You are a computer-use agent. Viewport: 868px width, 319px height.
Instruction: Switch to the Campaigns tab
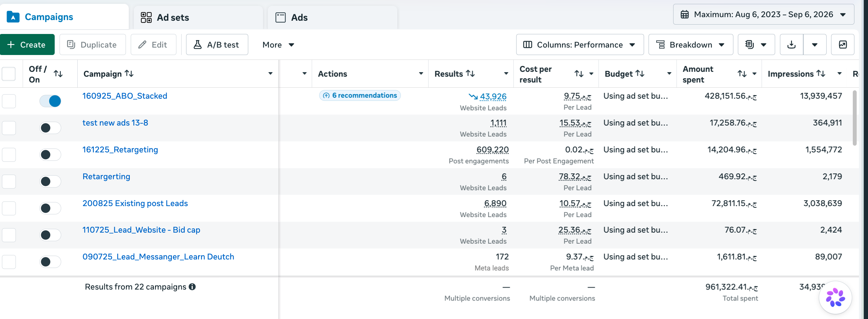[x=64, y=17]
